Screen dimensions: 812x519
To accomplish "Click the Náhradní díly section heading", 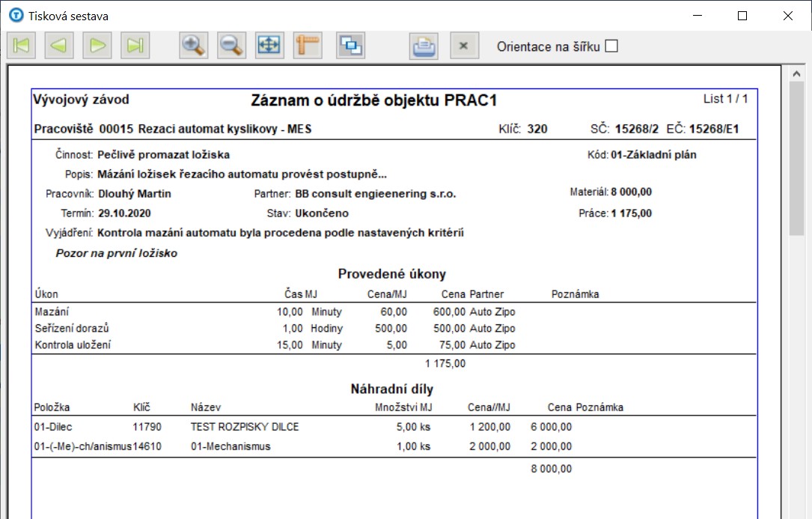I will point(391,389).
